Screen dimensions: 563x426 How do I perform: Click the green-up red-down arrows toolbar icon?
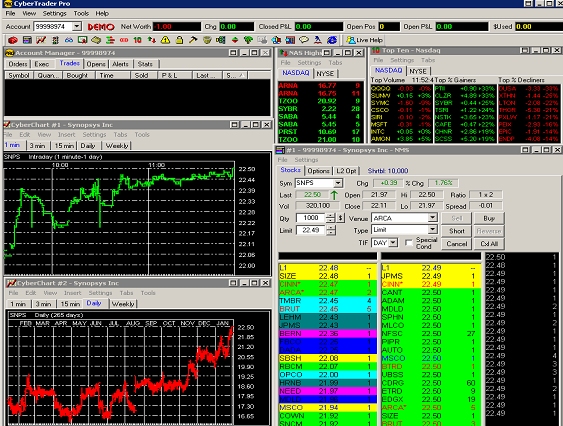152,40
